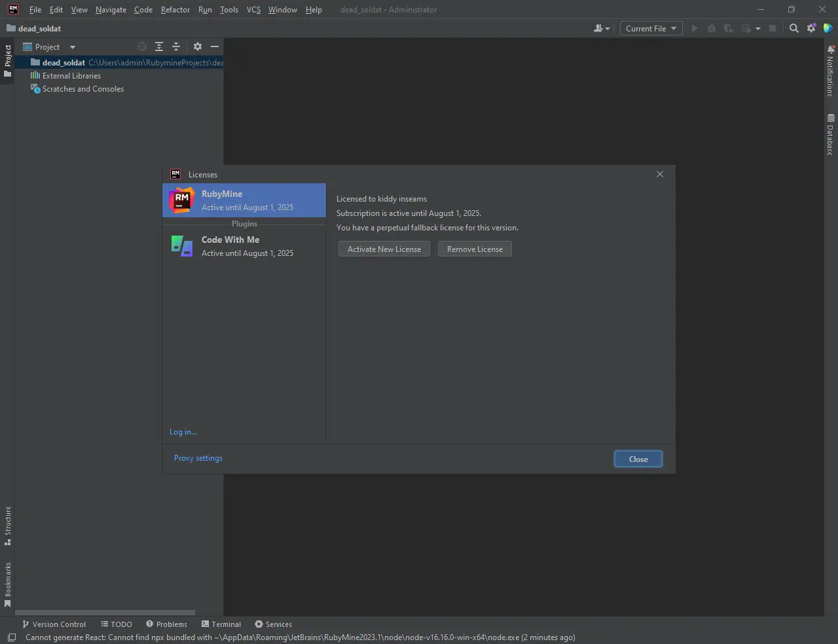Open the Code menu
This screenshot has height=644, width=838.
143,9
